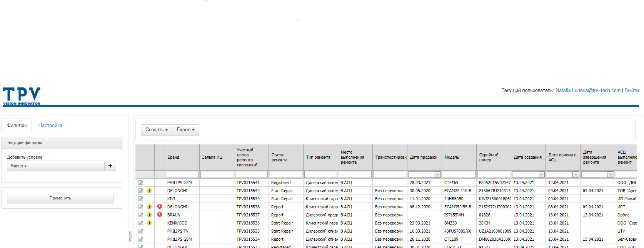
Task: Sort by Место выполнения ремонта header
Action: pyautogui.click(x=355, y=157)
